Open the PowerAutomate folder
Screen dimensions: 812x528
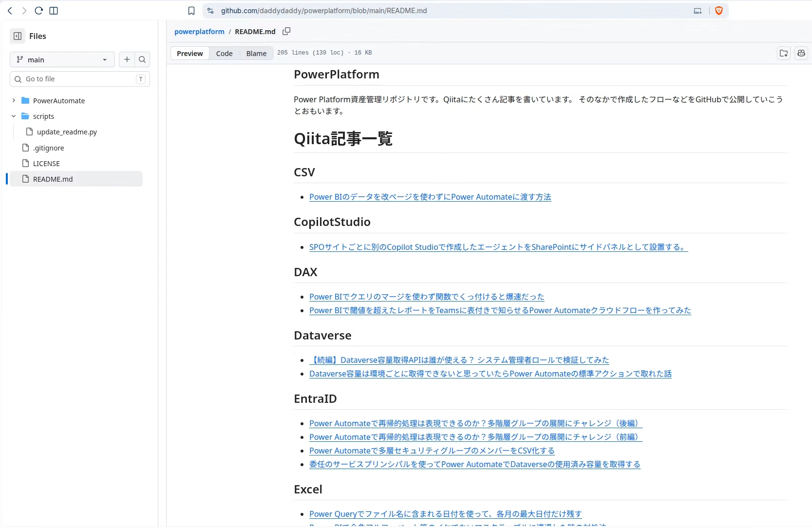point(59,101)
